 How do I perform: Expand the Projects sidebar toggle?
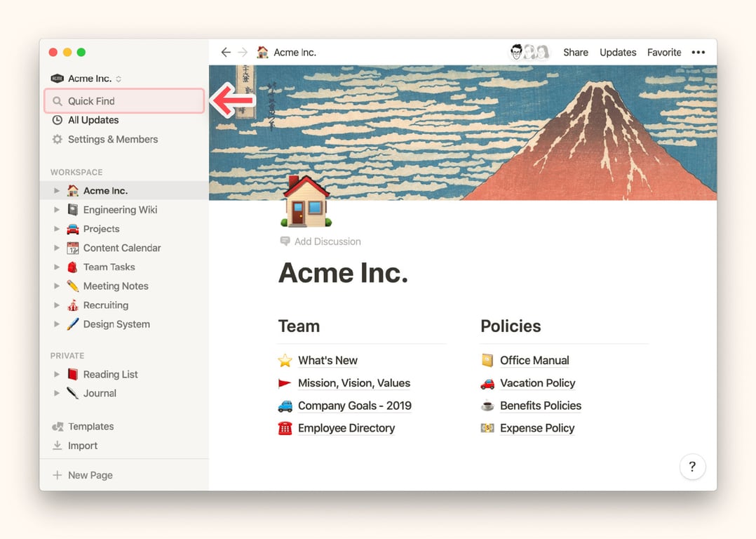(x=57, y=229)
